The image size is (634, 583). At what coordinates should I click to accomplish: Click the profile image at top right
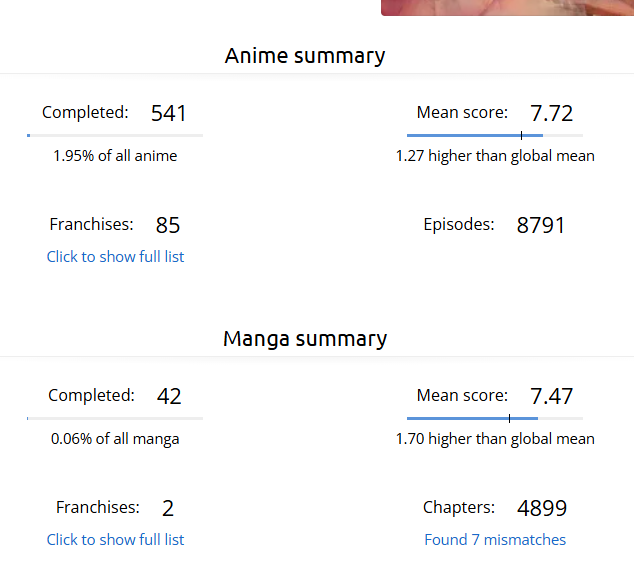click(x=507, y=7)
